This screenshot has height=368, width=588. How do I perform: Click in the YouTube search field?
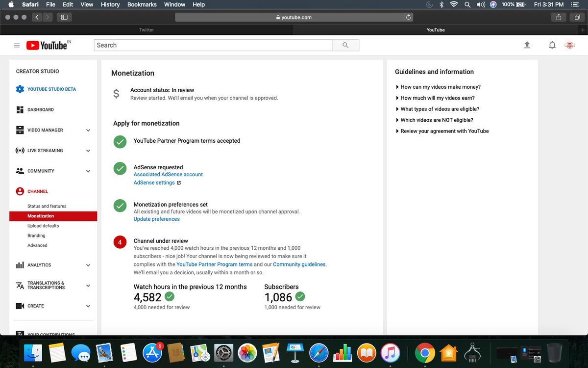pyautogui.click(x=213, y=45)
